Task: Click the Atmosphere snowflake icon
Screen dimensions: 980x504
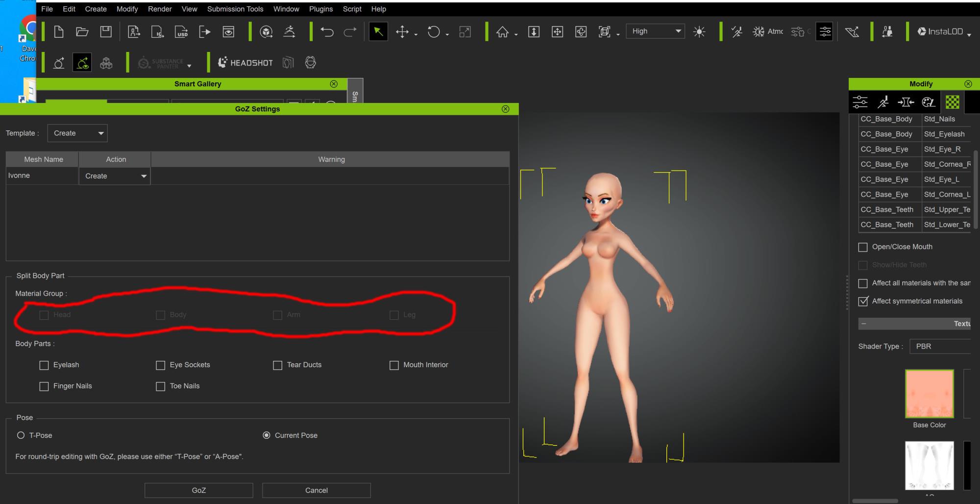Action: pos(759,32)
